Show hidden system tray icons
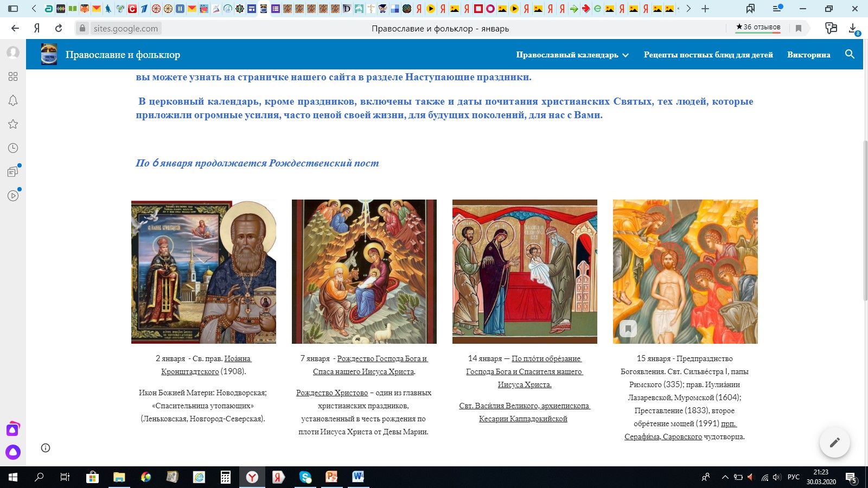The width and height of the screenshot is (868, 488). coord(725,477)
